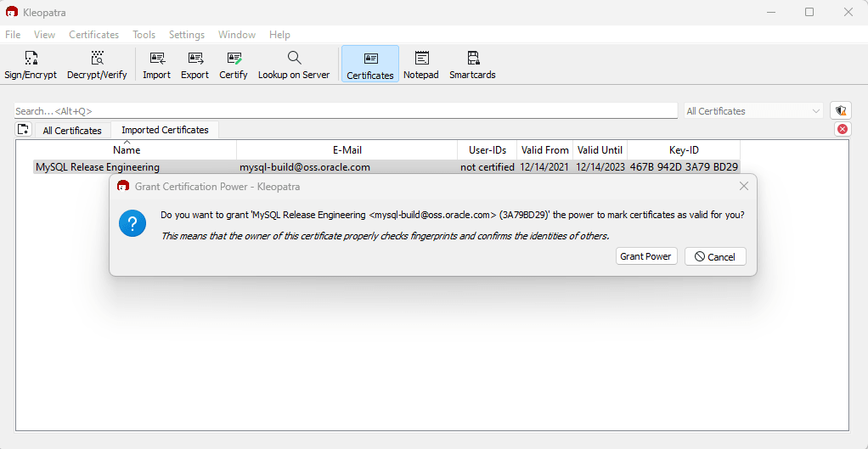Click the new tab icon beside All Certificates
868x449 pixels.
23,130
